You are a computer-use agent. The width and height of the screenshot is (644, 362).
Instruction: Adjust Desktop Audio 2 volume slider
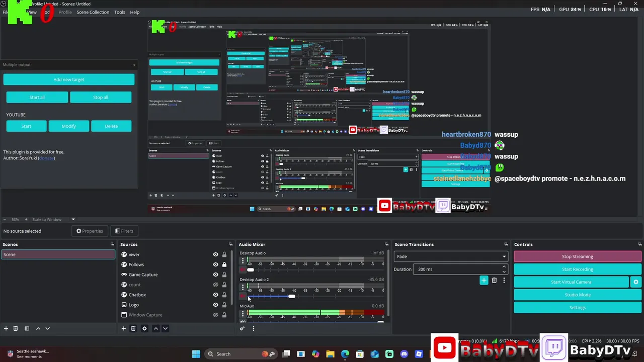(292, 296)
